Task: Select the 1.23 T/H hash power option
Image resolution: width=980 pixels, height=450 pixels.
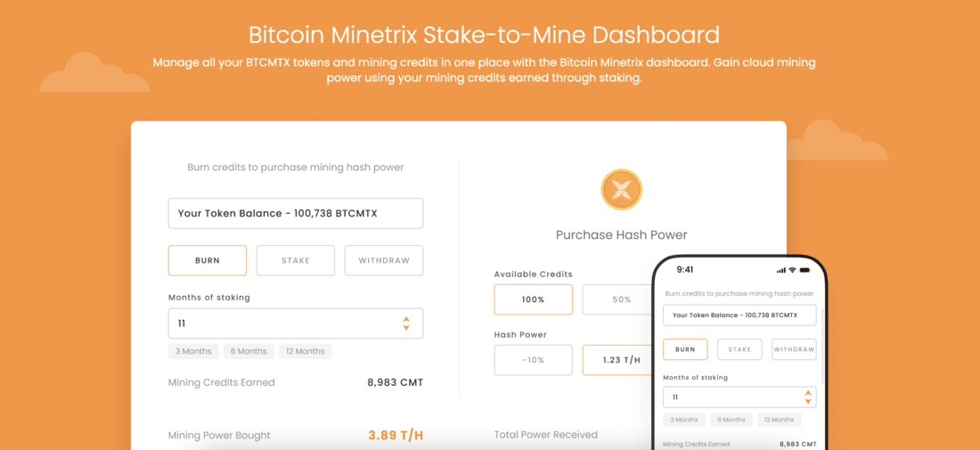Action: pos(617,360)
